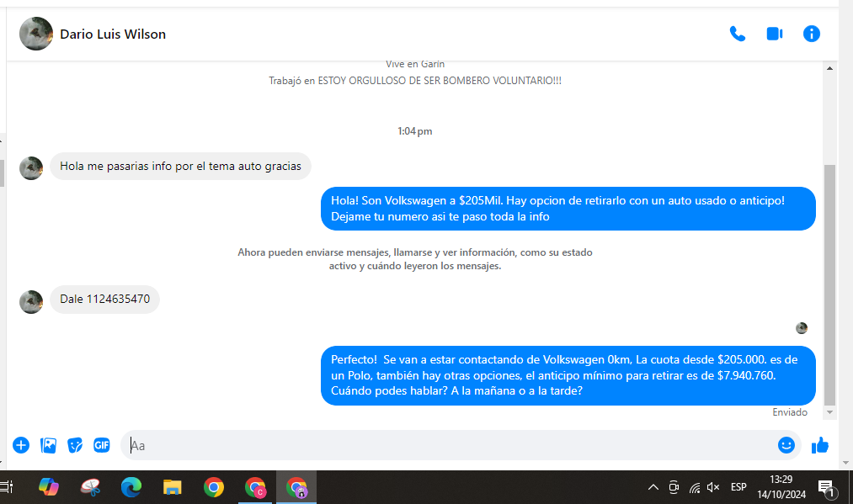Open the GIF picker

[x=101, y=445]
